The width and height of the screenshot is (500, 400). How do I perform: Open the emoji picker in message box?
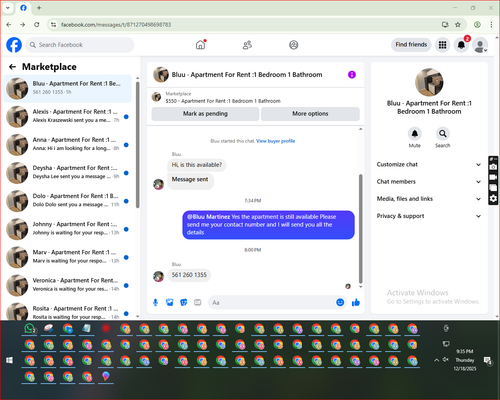click(x=340, y=302)
